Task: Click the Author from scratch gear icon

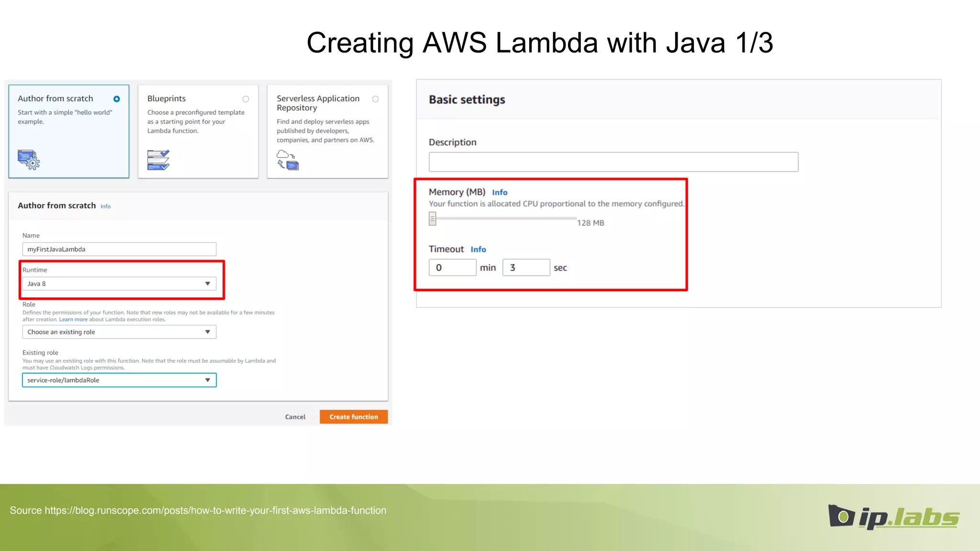Action: pos(29,160)
